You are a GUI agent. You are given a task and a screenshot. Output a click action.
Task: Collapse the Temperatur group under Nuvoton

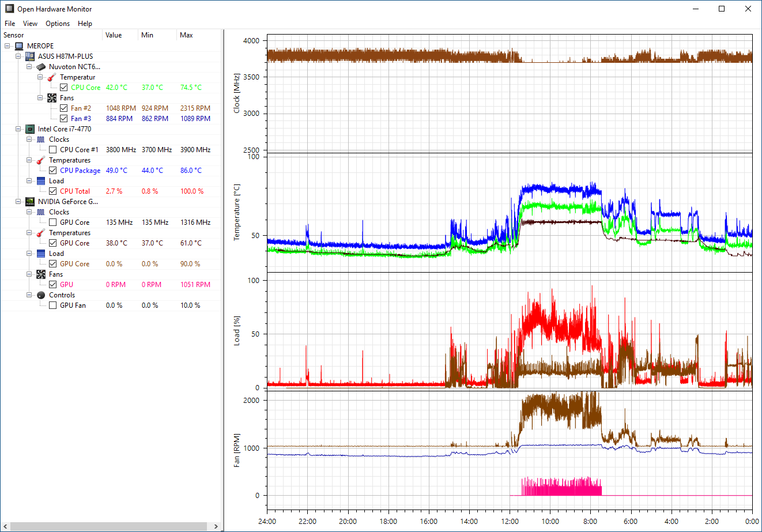tap(40, 77)
